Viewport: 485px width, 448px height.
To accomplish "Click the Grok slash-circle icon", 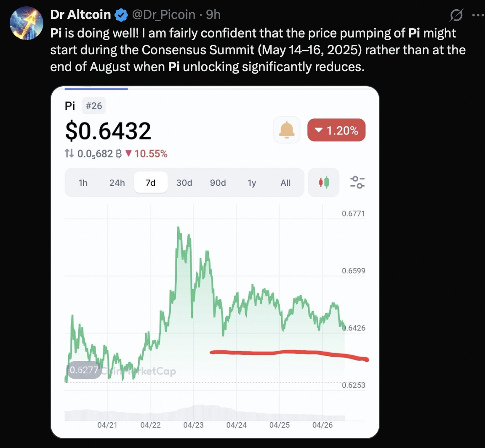I will pyautogui.click(x=456, y=16).
